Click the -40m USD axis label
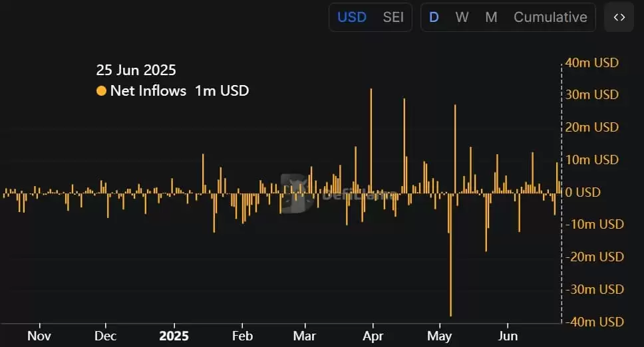The height and width of the screenshot is (347, 644). [x=593, y=322]
